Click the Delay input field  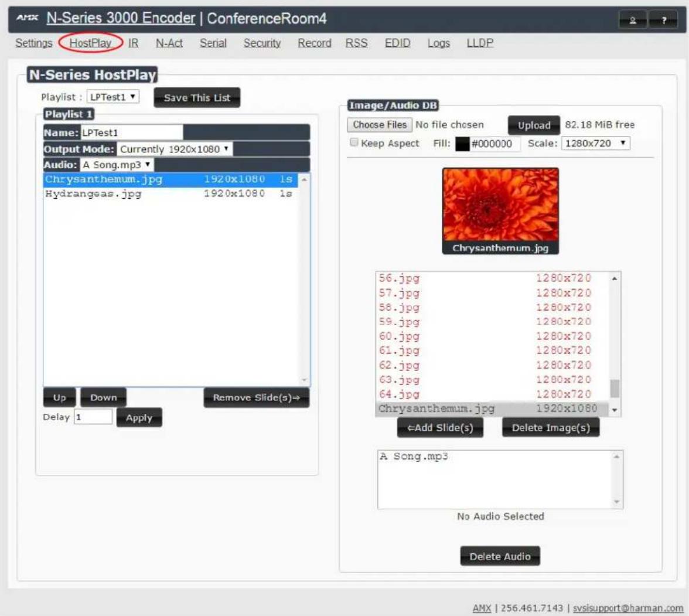93,417
